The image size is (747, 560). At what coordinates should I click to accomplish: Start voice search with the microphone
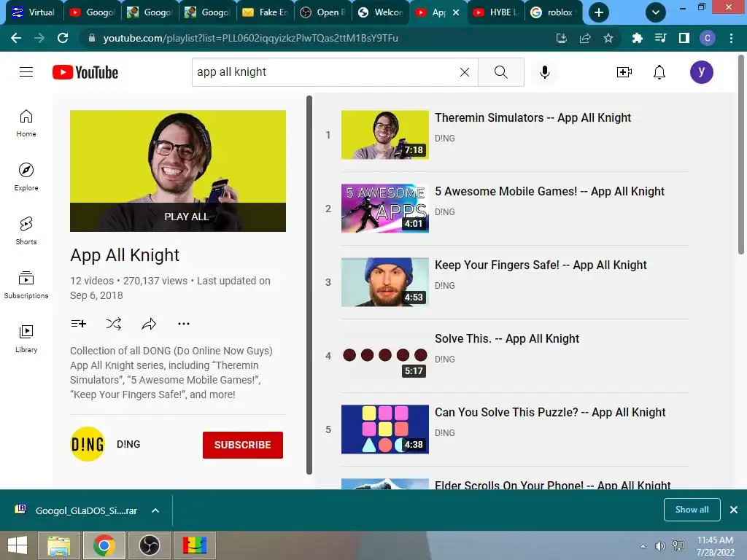pyautogui.click(x=545, y=72)
